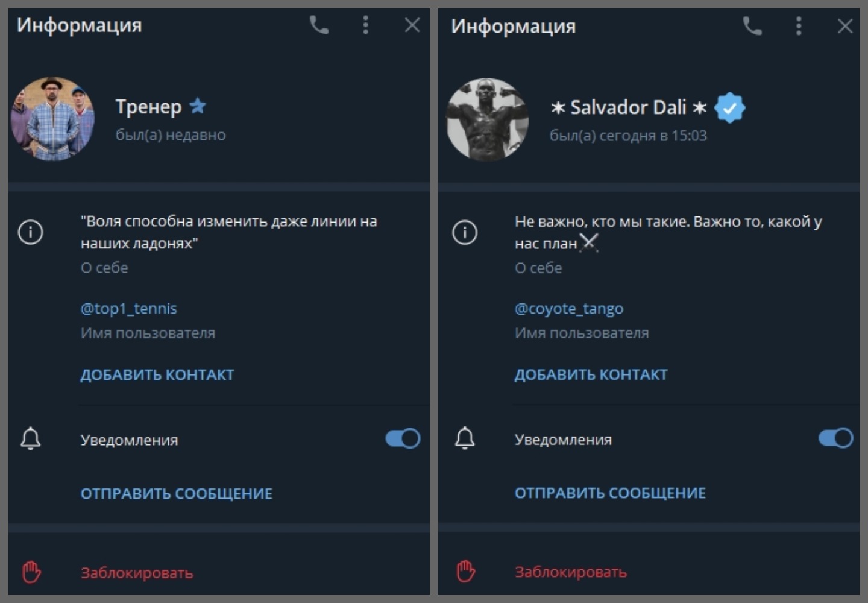Click the premium star beside Тренер

[x=198, y=106]
